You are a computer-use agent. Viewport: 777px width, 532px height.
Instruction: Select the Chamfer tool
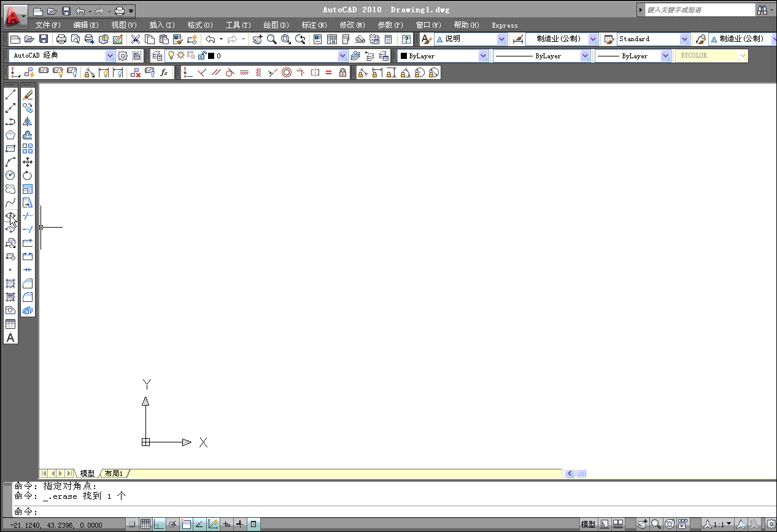(28, 283)
